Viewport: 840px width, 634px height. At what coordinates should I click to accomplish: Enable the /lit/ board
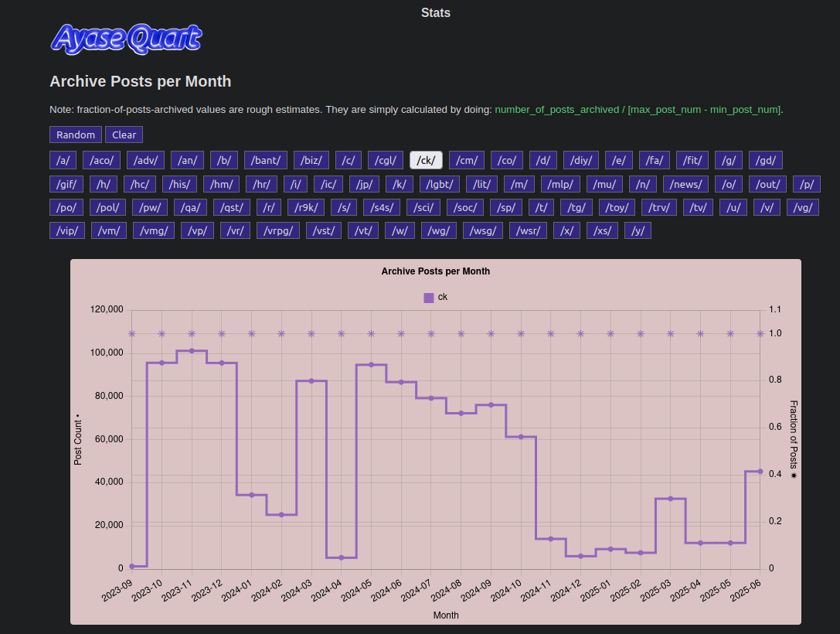click(x=481, y=184)
